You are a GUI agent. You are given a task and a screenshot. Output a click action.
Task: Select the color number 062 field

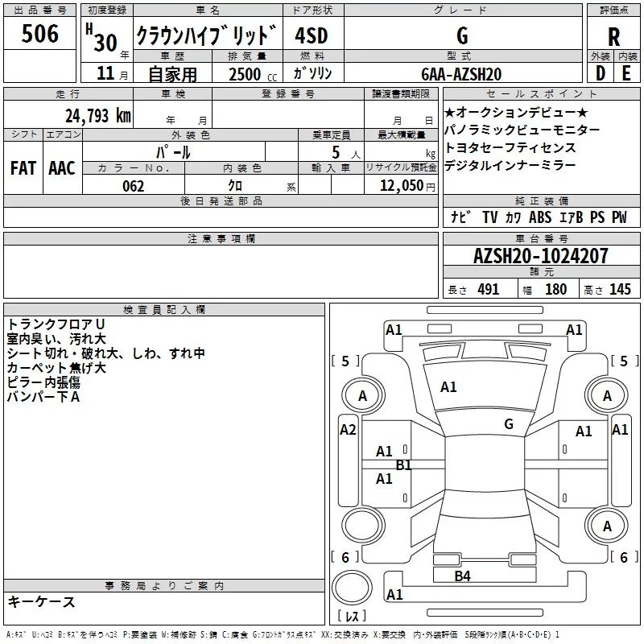[x=134, y=186]
